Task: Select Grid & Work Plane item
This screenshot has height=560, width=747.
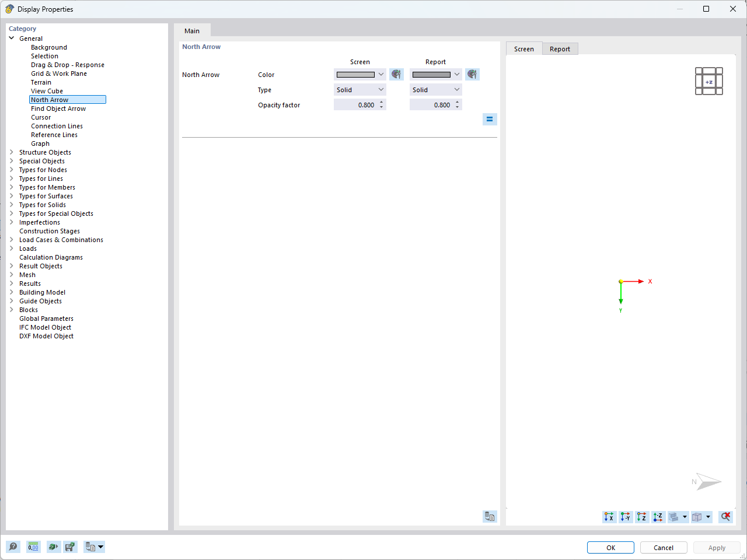Action: 59,73
